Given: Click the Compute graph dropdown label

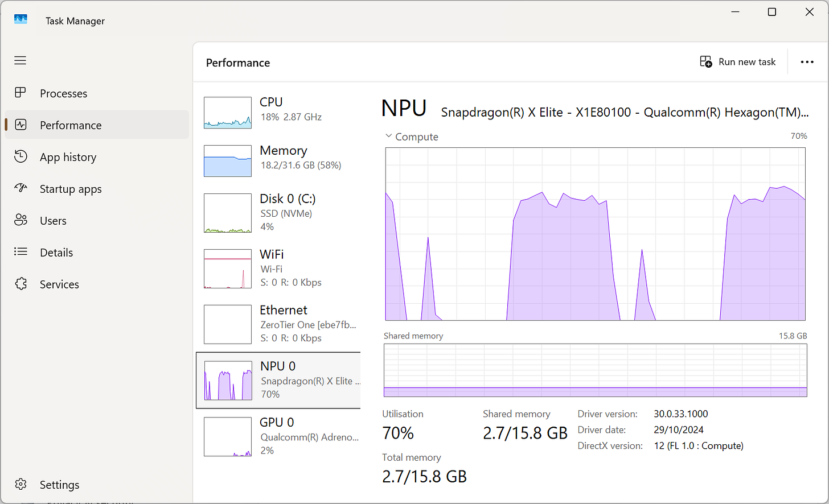Looking at the screenshot, I should pyautogui.click(x=417, y=137).
